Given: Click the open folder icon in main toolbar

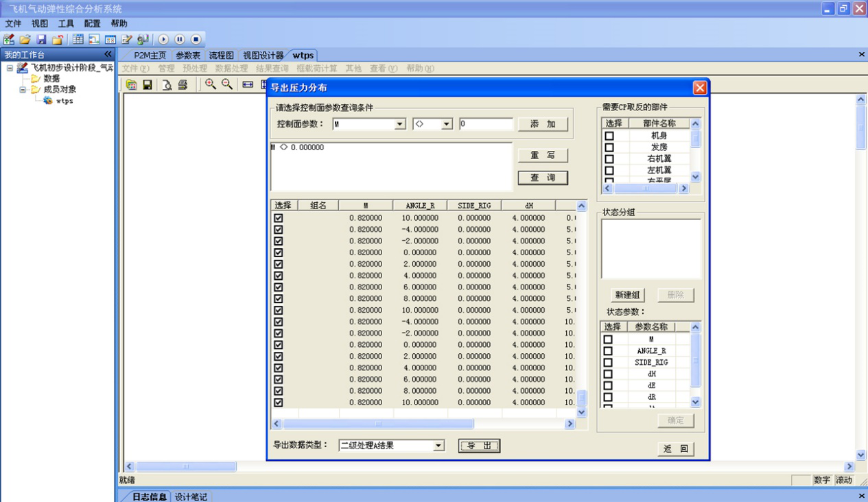Looking at the screenshot, I should (25, 40).
